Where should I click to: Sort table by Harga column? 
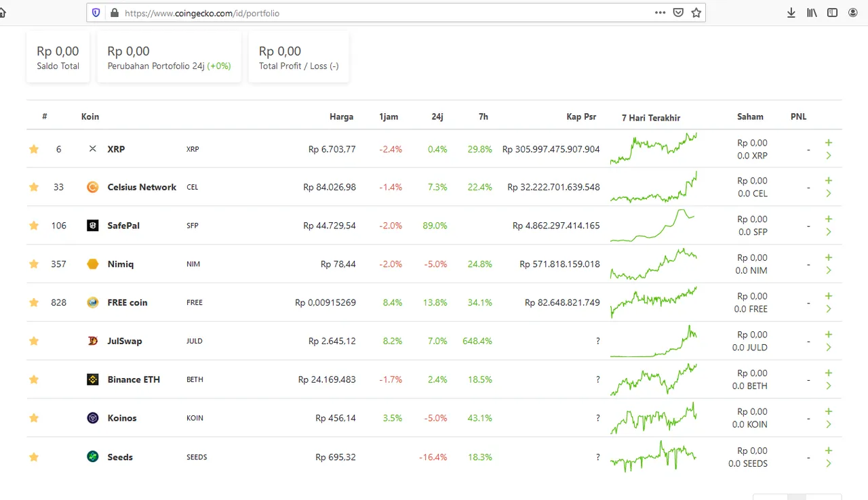(x=341, y=117)
